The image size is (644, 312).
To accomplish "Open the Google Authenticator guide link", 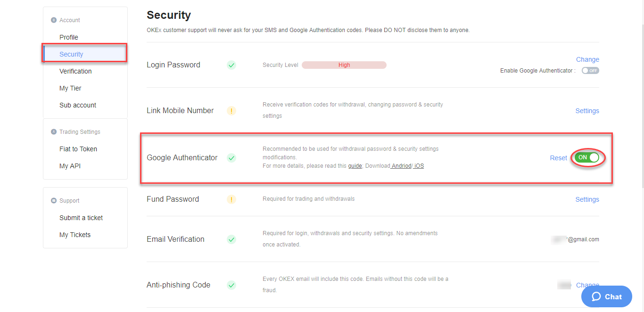I will 355,166.
